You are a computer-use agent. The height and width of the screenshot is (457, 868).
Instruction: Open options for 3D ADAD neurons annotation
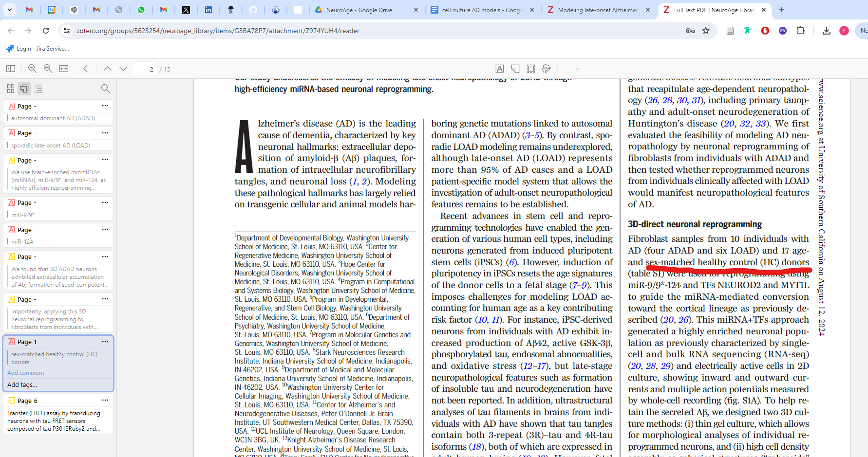click(105, 256)
